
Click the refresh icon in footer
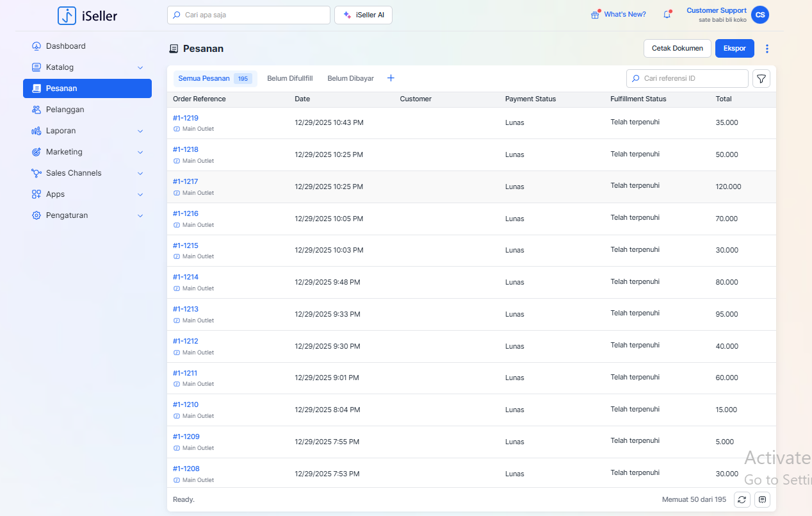pyautogui.click(x=742, y=499)
